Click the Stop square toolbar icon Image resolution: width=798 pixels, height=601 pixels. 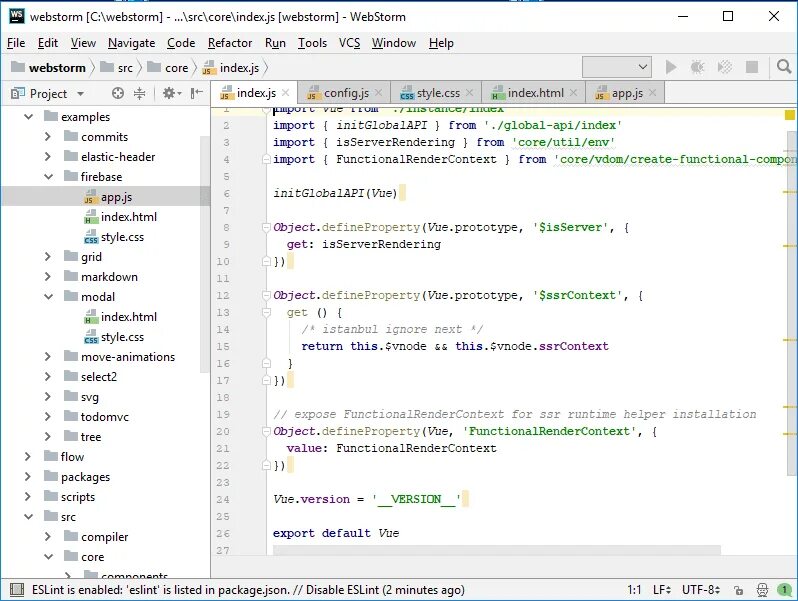click(752, 67)
